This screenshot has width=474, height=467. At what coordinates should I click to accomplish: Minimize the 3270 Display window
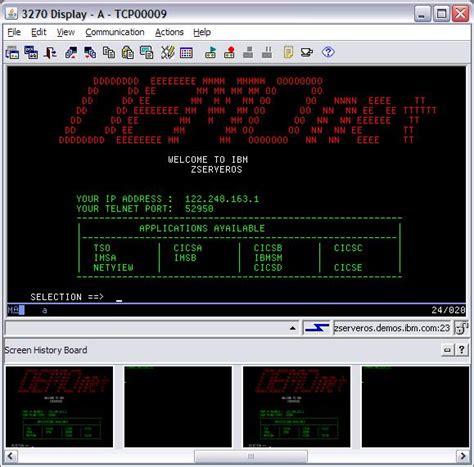pos(422,14)
